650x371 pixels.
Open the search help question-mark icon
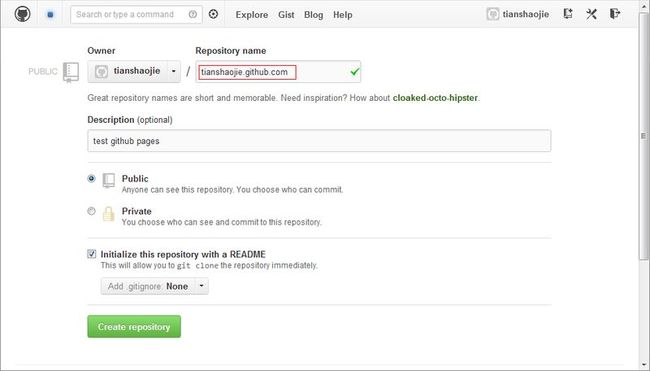[193, 15]
